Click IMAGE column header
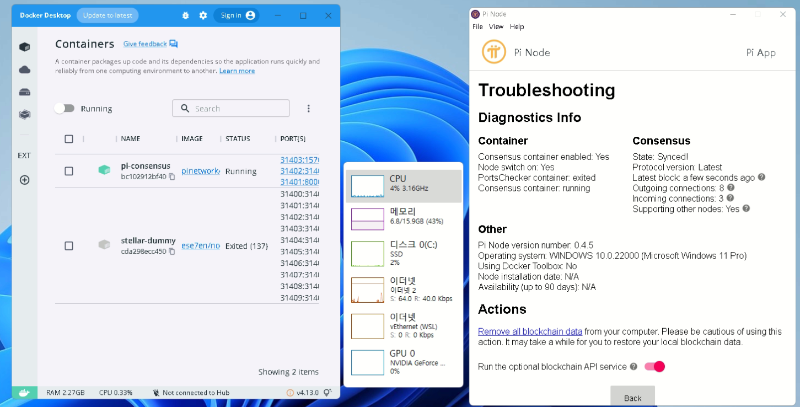The image size is (800, 407). pyautogui.click(x=192, y=139)
